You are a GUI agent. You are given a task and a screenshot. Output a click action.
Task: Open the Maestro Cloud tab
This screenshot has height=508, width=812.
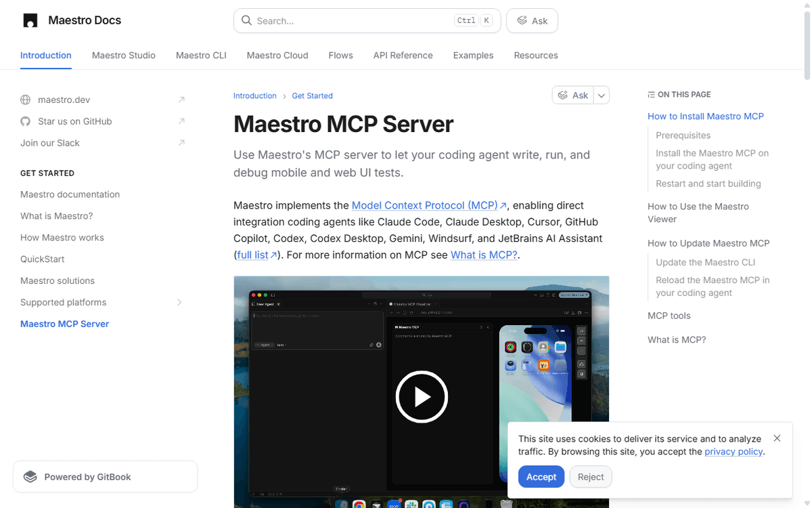click(277, 56)
